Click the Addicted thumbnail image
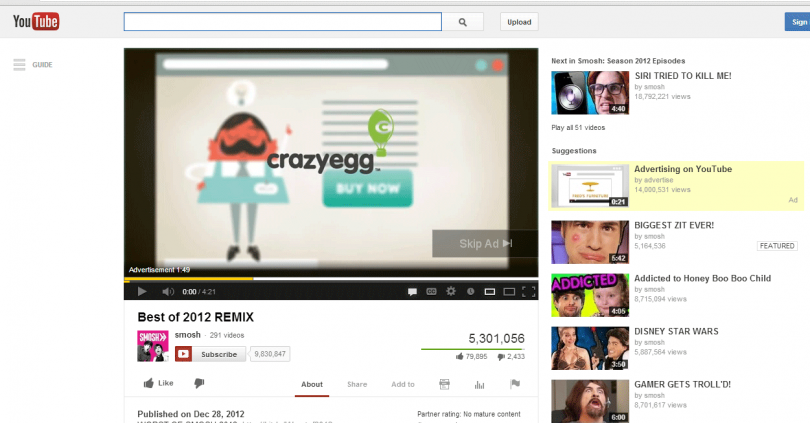This screenshot has width=810, height=423. (590, 295)
